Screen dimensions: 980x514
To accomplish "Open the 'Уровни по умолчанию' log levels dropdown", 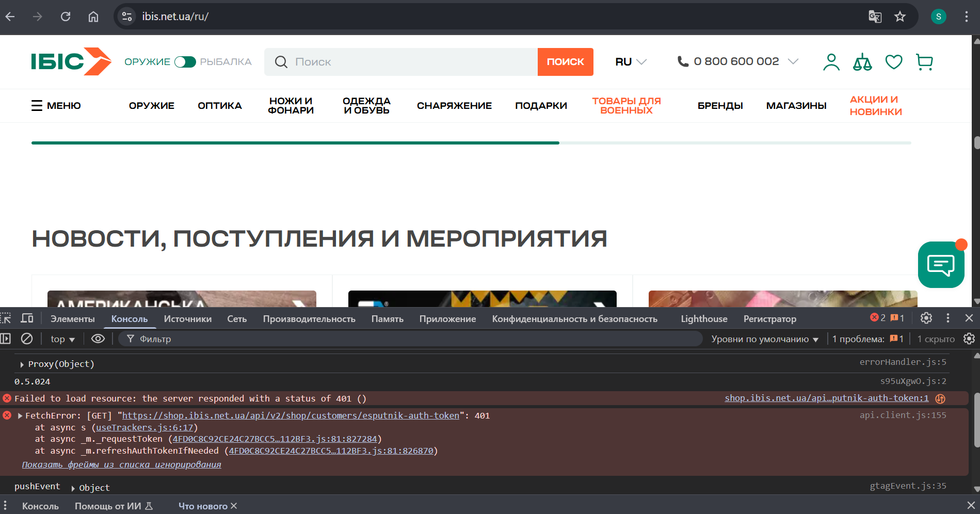I will point(764,339).
